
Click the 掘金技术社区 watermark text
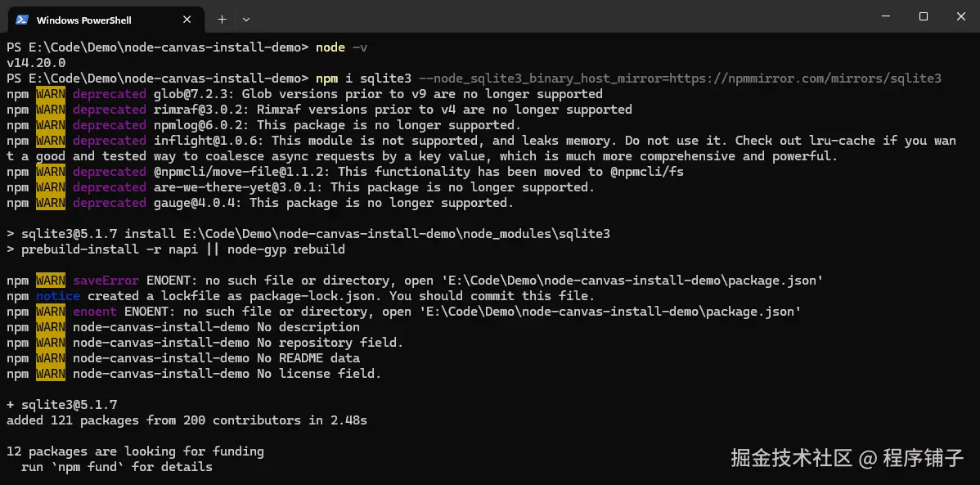coord(791,458)
